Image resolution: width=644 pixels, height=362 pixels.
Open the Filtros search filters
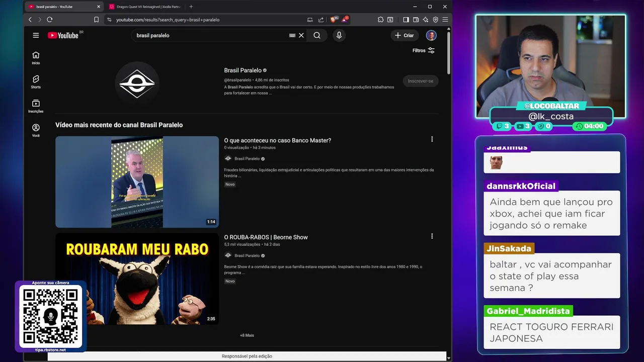point(423,50)
